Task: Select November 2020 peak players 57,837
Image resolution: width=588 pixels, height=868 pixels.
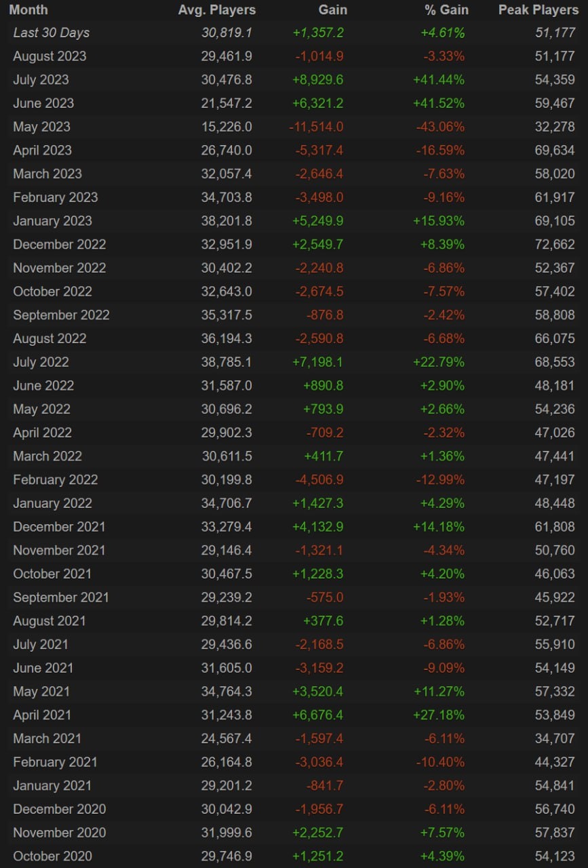Action: 554,832
